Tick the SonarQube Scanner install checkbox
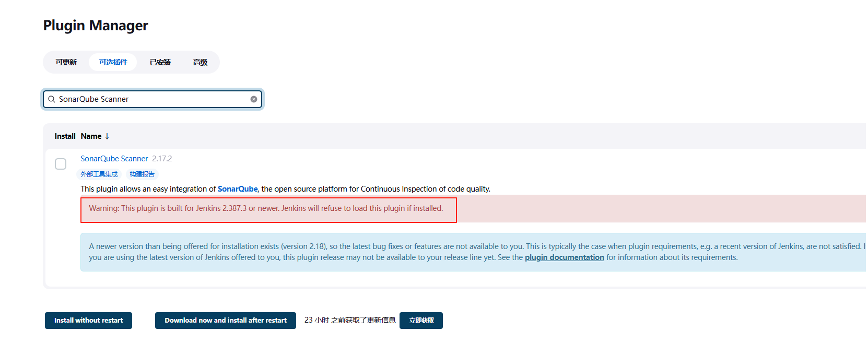This screenshot has width=868, height=343. (61, 164)
